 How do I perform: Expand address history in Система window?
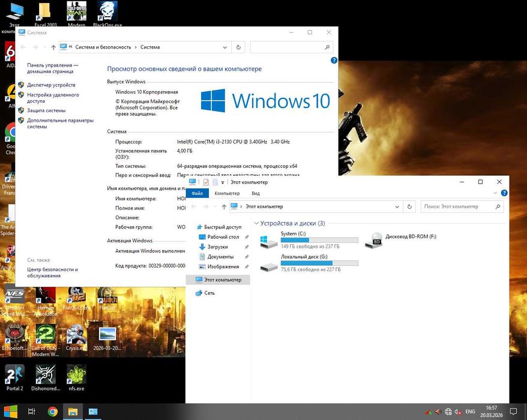click(x=225, y=47)
